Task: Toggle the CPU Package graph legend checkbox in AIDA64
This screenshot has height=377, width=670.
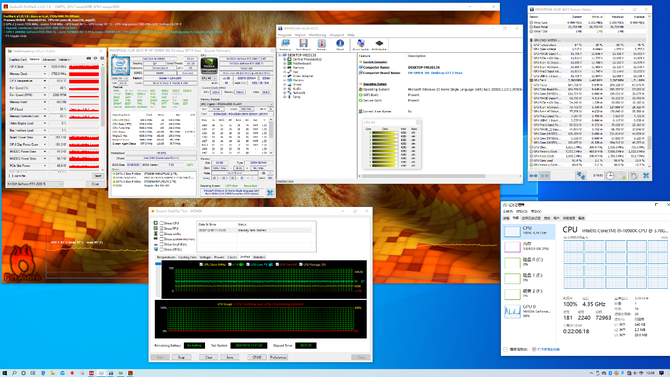Action: 300,265
